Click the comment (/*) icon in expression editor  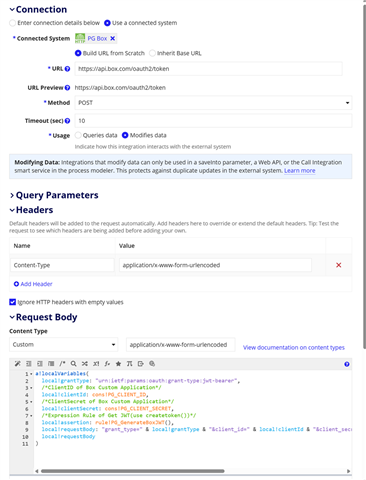[x=62, y=364]
